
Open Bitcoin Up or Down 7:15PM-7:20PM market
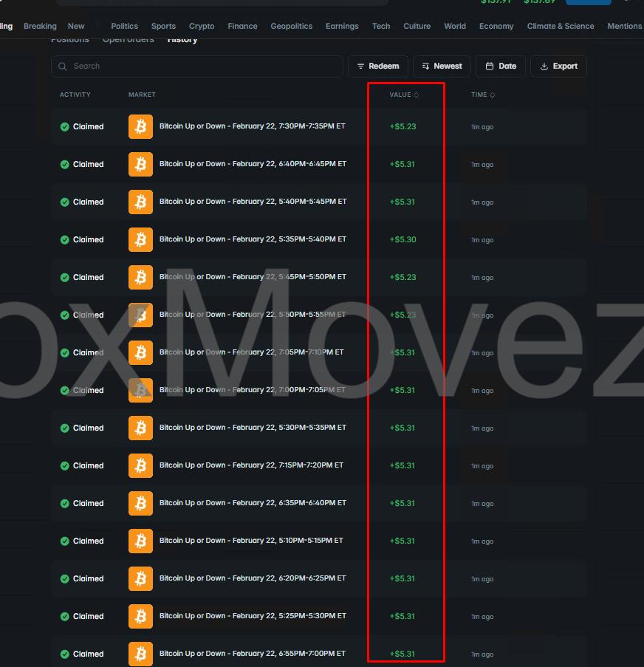[x=251, y=465]
